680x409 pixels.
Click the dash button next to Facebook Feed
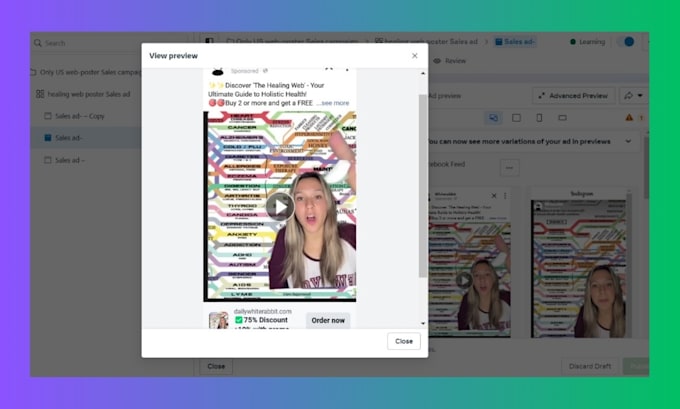pyautogui.click(x=510, y=168)
